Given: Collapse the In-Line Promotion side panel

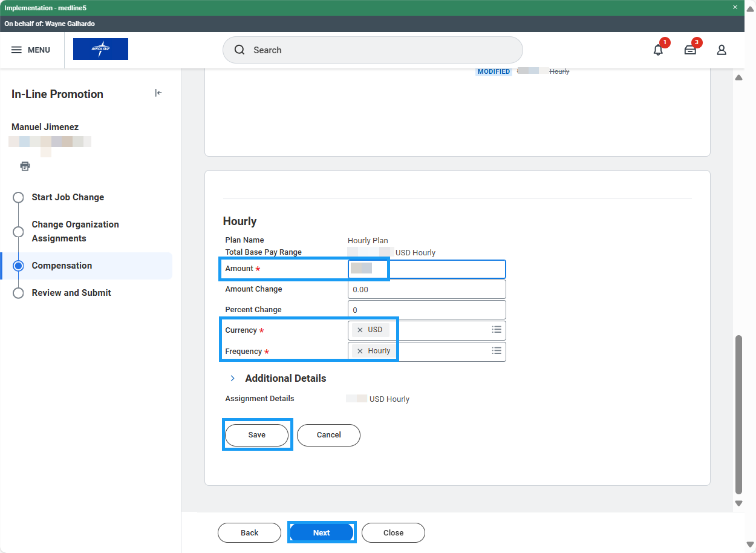Looking at the screenshot, I should 158,93.
